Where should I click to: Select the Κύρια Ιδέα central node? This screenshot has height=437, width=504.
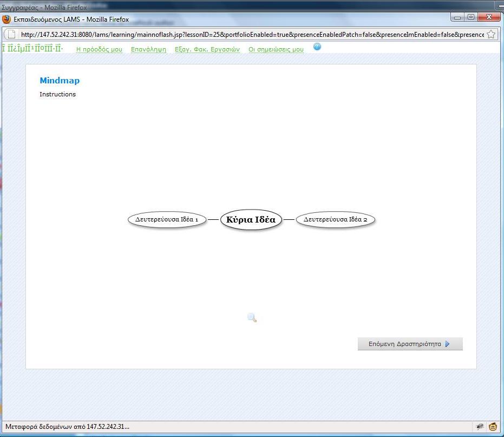[x=251, y=220]
